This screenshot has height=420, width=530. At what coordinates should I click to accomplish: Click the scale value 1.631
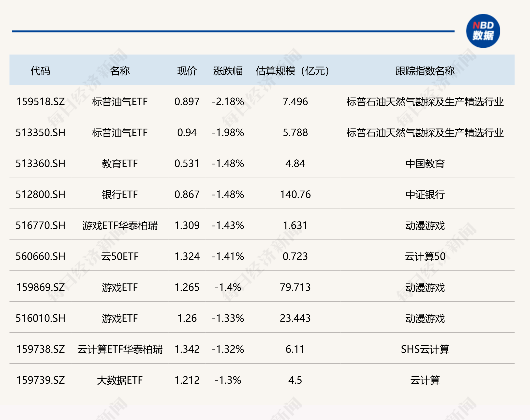click(295, 225)
